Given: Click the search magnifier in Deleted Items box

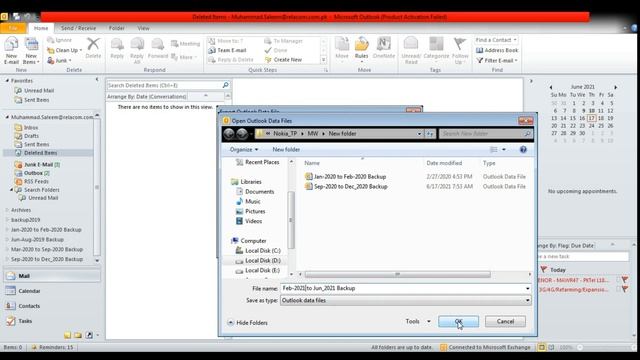Looking at the screenshot, I should coord(225,85).
